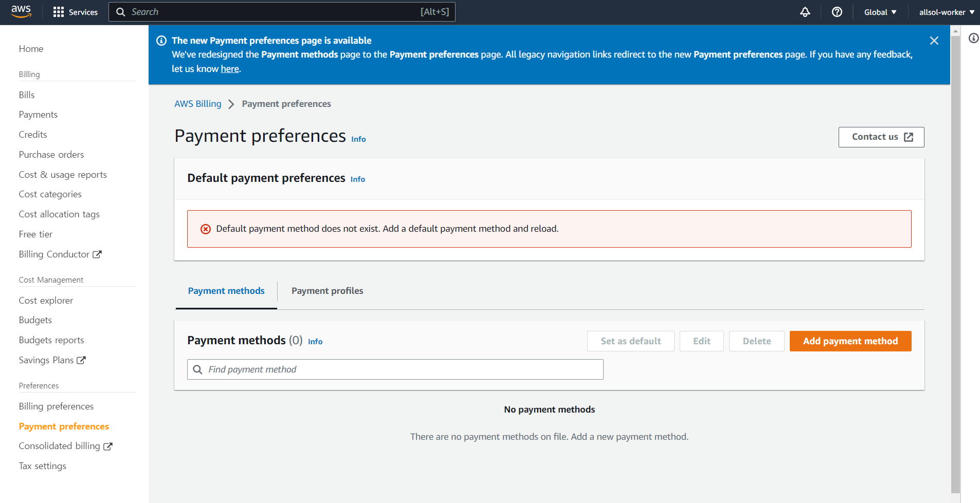Open Billing preferences in sidebar
The image size is (980, 503).
[x=56, y=406]
